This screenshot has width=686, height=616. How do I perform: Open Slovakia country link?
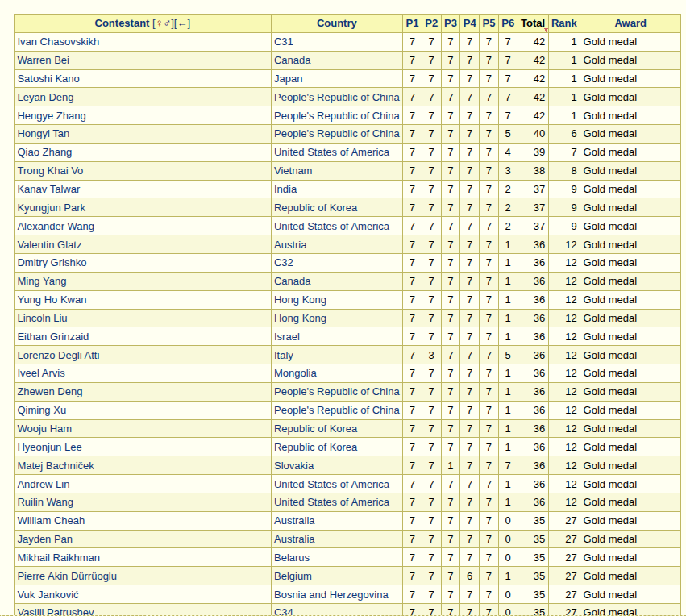click(x=293, y=466)
